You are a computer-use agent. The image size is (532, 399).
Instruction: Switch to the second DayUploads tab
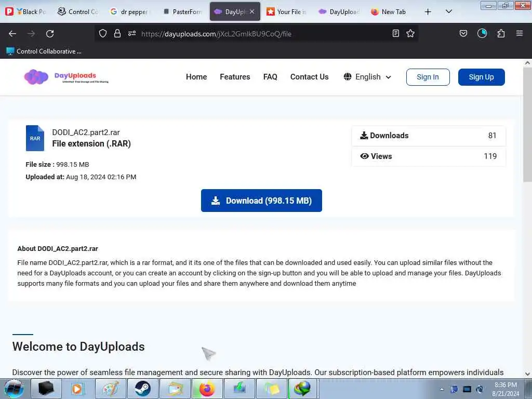pyautogui.click(x=339, y=11)
